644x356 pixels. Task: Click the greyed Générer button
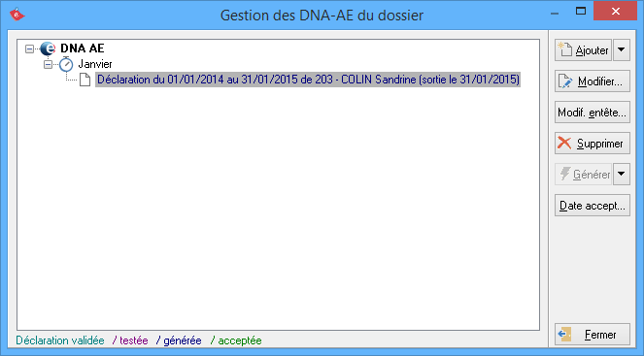pos(583,175)
